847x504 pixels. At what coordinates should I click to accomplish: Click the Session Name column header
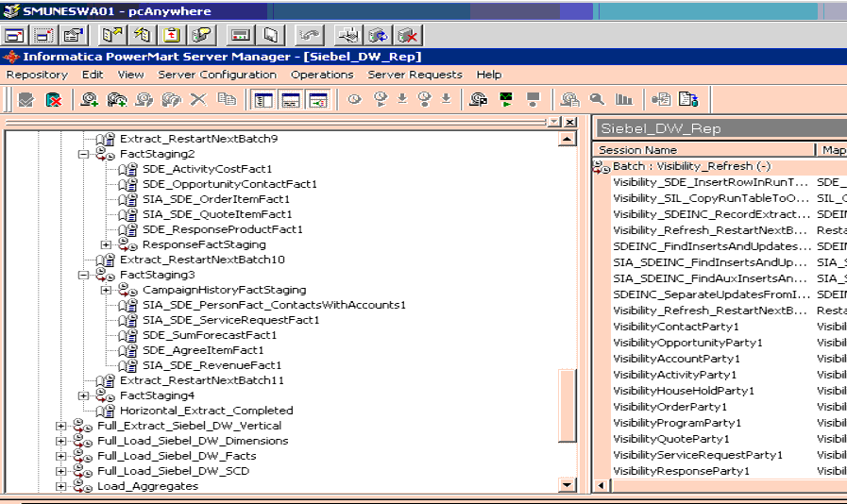[x=703, y=150]
